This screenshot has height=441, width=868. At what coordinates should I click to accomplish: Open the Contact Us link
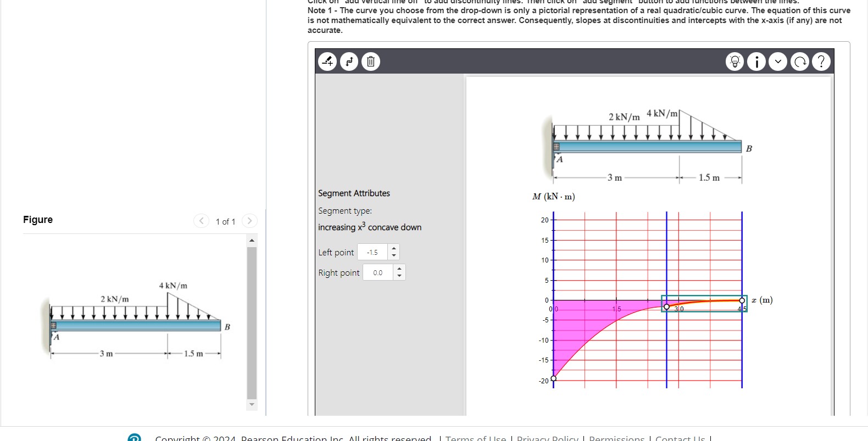click(680, 438)
